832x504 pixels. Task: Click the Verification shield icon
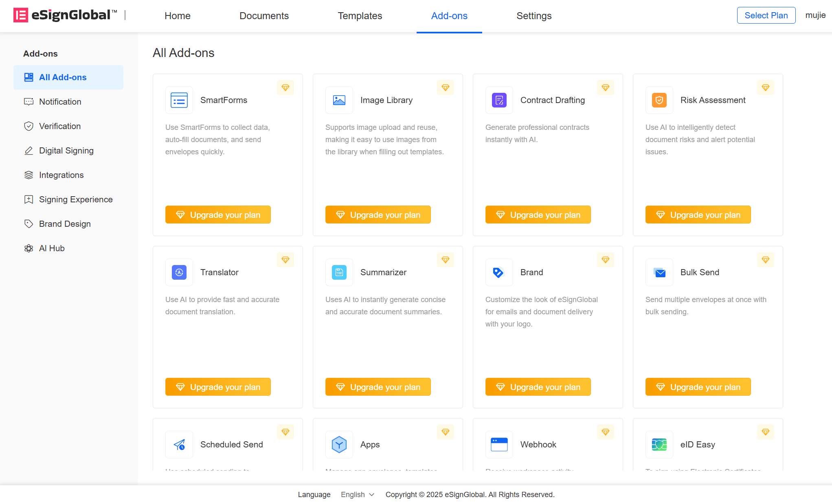[29, 126]
